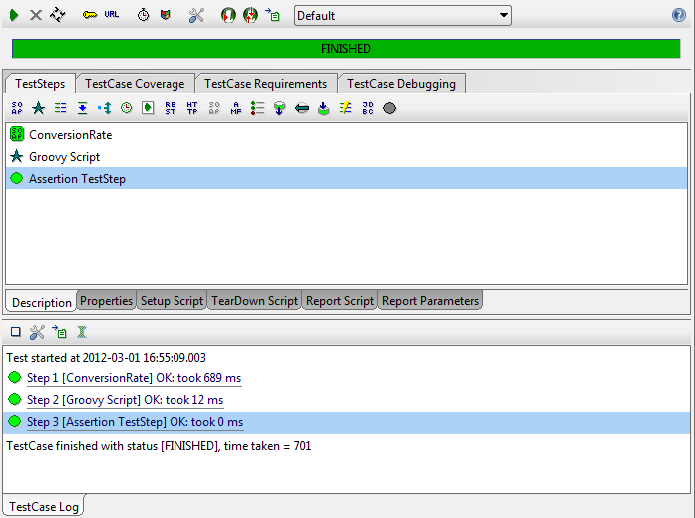This screenshot has height=518, width=695.
Task: Click the green FINISHED progress bar
Action: pos(346,49)
